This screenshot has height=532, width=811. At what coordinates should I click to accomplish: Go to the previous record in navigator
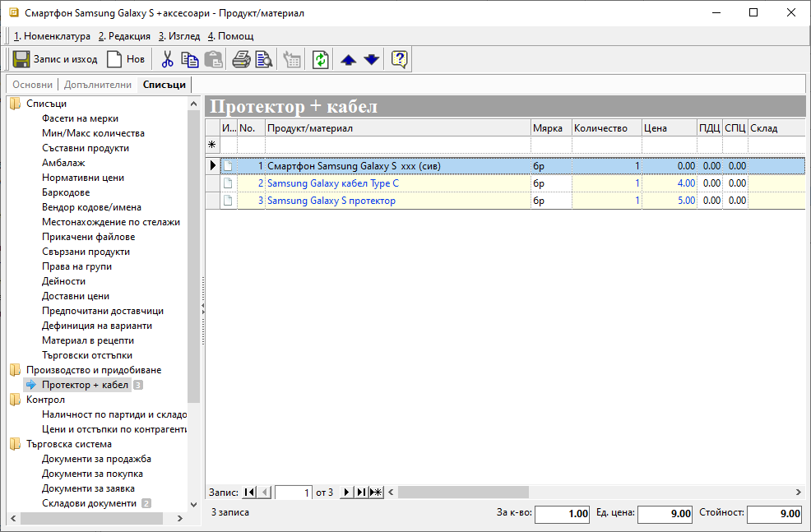(x=264, y=493)
